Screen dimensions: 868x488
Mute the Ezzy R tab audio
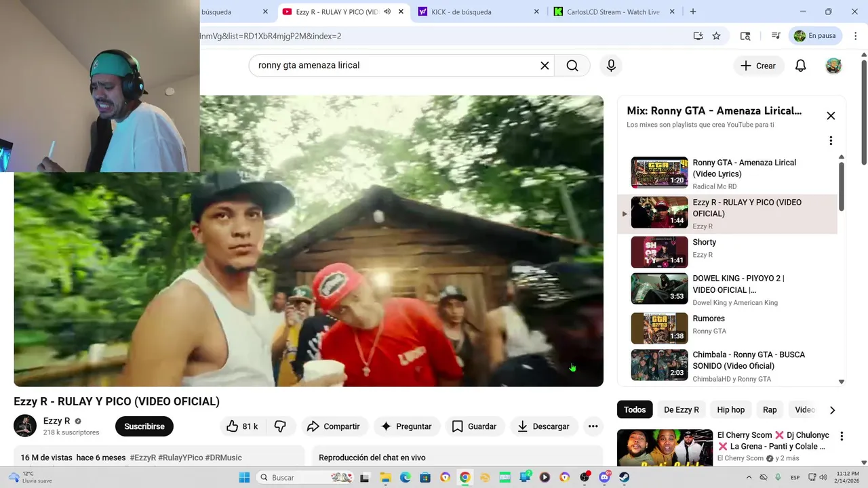coord(387,12)
